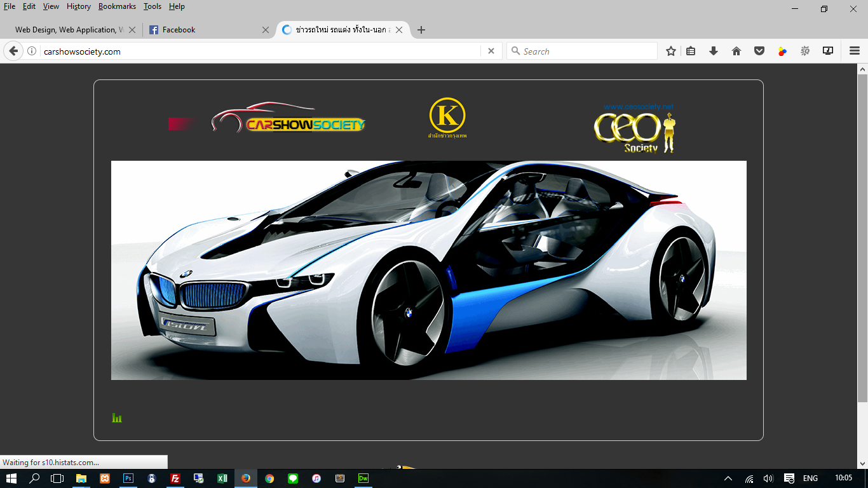Open the Bookmarks menu
The image size is (868, 488).
117,6
